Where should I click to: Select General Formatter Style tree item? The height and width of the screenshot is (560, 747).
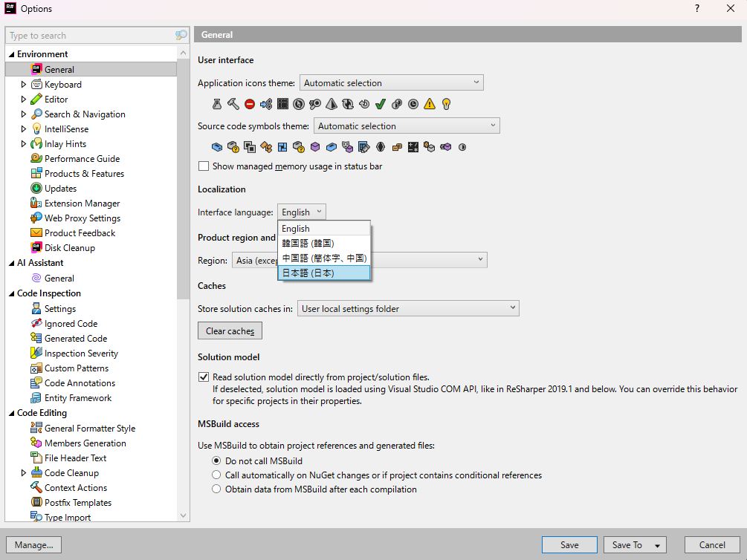pyautogui.click(x=89, y=428)
